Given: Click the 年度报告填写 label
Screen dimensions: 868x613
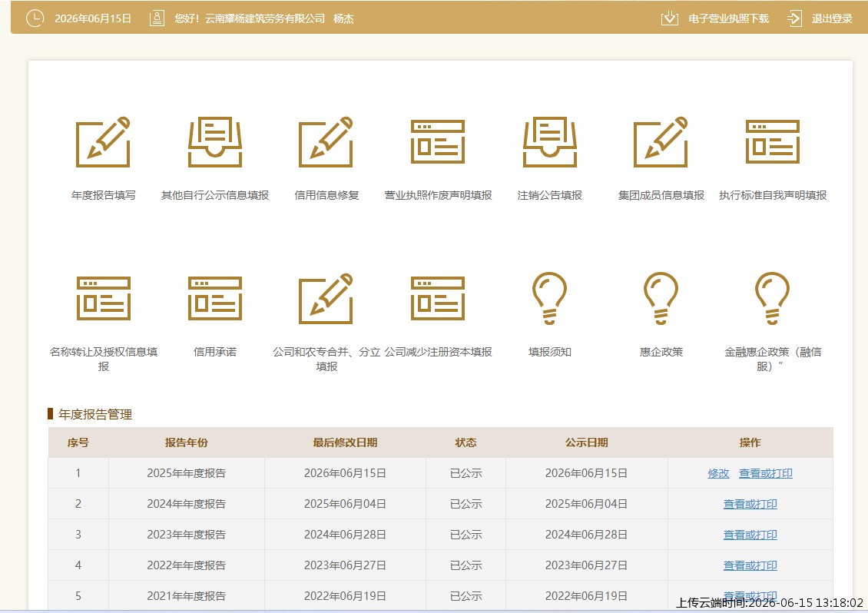Looking at the screenshot, I should [x=104, y=195].
